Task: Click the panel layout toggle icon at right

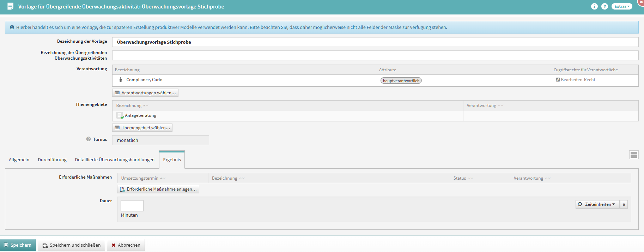Action: [x=634, y=155]
